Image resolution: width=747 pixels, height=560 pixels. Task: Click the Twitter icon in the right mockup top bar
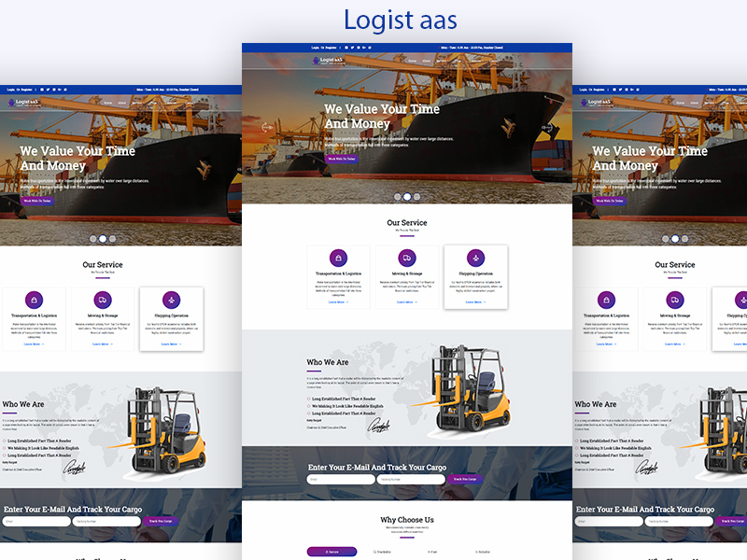[620, 90]
